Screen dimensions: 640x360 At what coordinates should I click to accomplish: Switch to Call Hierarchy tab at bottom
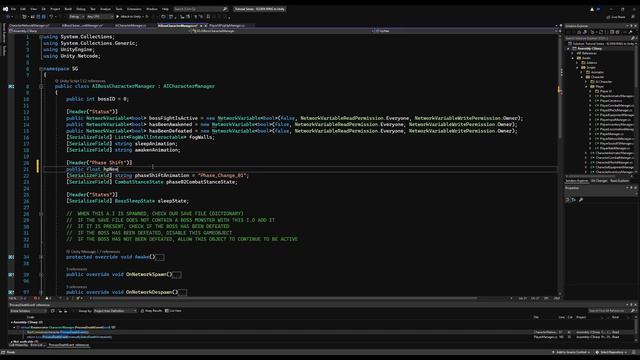click(18, 345)
